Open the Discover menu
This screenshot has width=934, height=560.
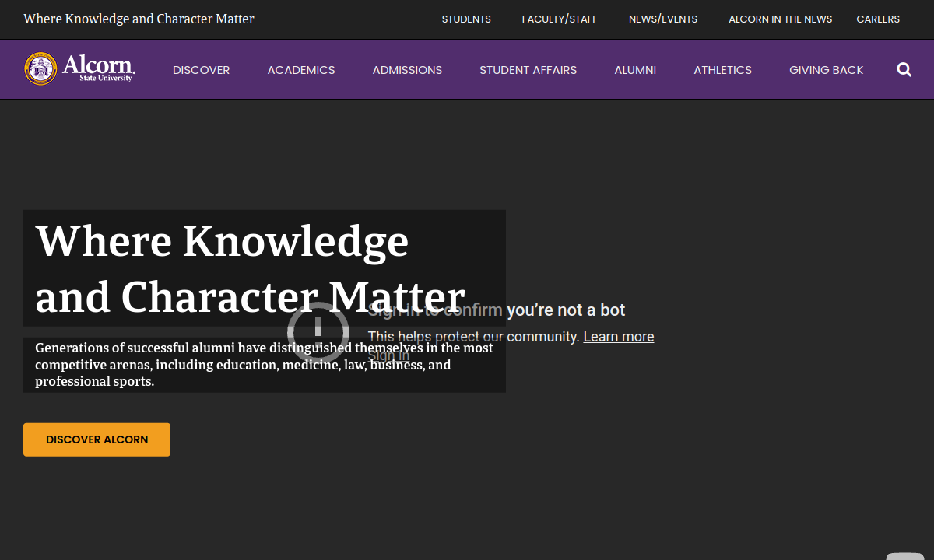coord(201,70)
